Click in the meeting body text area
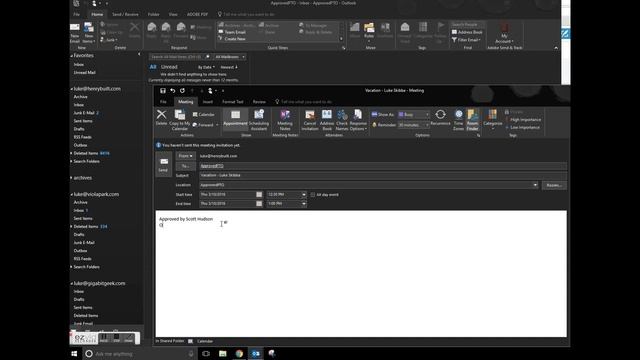This screenshot has width=640, height=360. pyautogui.click(x=361, y=273)
